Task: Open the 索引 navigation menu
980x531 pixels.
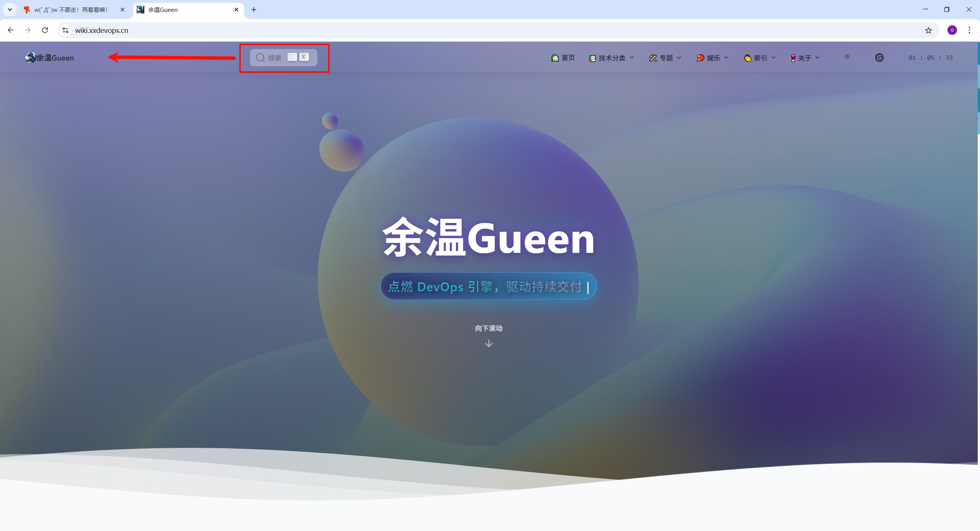Action: coord(760,58)
